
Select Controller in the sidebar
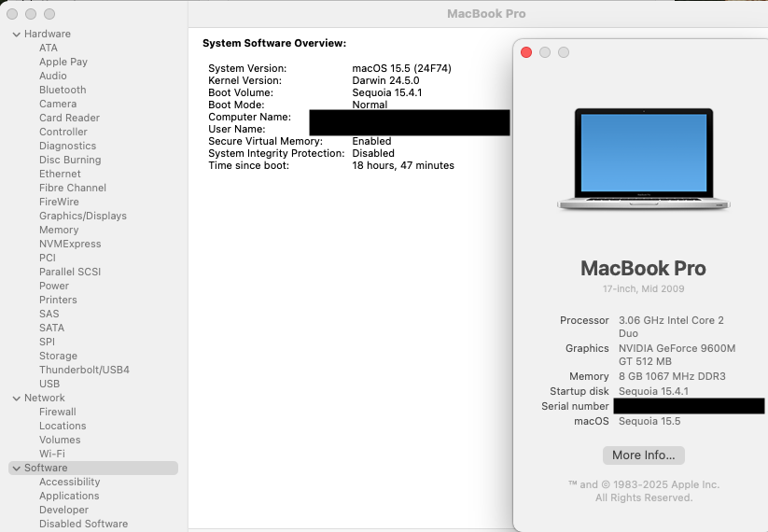63,132
